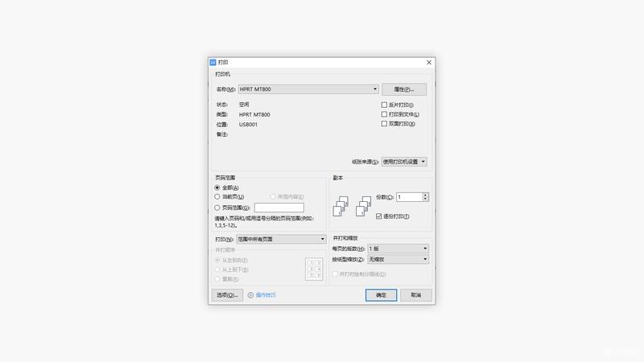Click the uncollated pages illustration next to 份数
The width and height of the screenshot is (644, 362).
[x=364, y=206]
